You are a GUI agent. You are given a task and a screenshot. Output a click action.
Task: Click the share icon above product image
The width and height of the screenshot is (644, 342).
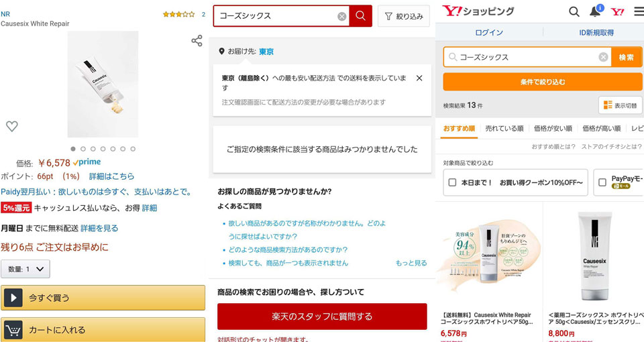pyautogui.click(x=197, y=41)
